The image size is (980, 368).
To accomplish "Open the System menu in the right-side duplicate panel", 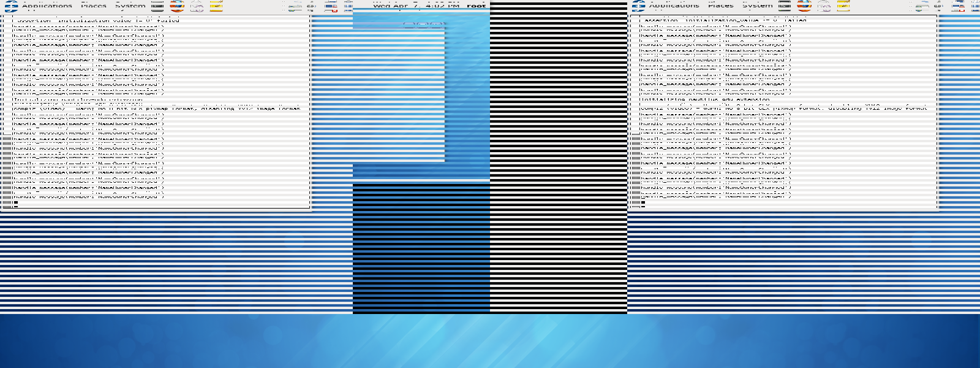I will pyautogui.click(x=757, y=6).
